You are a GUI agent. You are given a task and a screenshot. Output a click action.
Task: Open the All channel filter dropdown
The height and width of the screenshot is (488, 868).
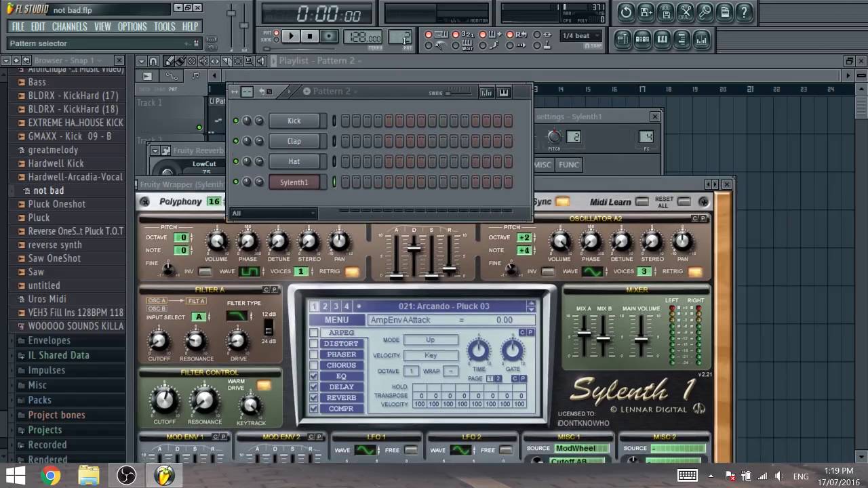tap(273, 213)
